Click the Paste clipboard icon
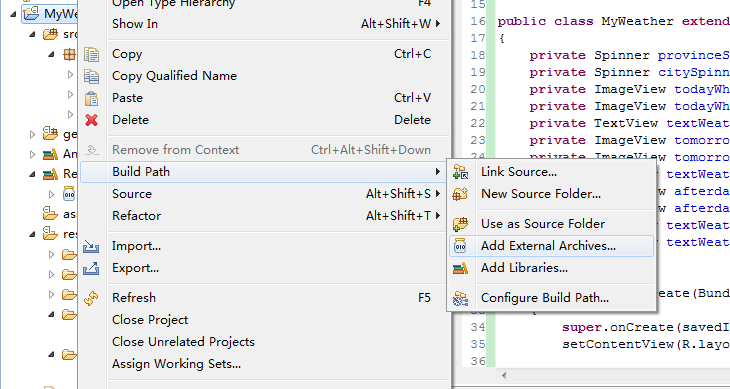730x389 pixels. [91, 98]
